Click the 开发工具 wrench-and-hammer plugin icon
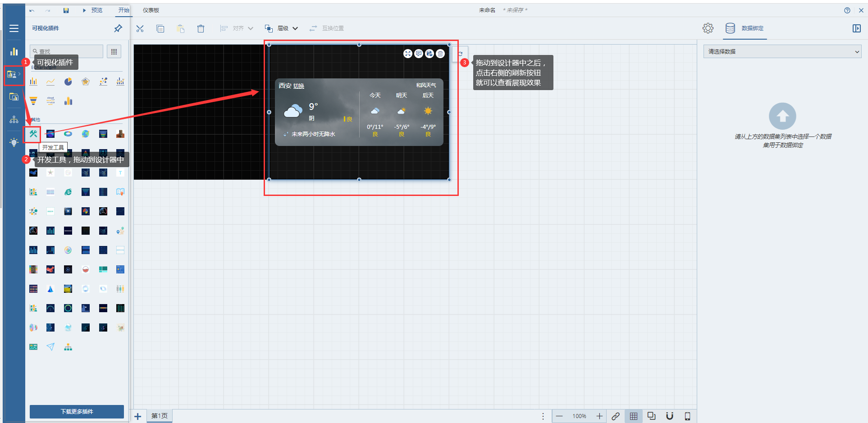Screen dimensions: 868x423 (x=33, y=134)
